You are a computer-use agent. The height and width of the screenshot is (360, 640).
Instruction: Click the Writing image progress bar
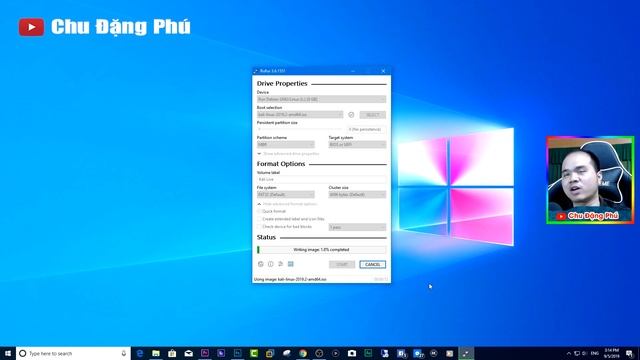point(321,249)
